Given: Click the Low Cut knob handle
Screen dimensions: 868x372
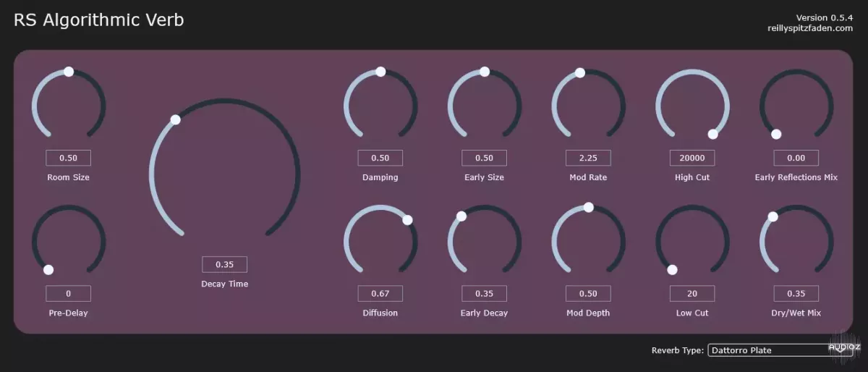Looking at the screenshot, I should click(672, 270).
